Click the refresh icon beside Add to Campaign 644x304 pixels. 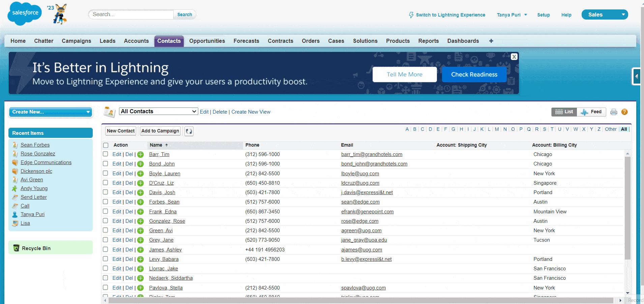pyautogui.click(x=188, y=131)
